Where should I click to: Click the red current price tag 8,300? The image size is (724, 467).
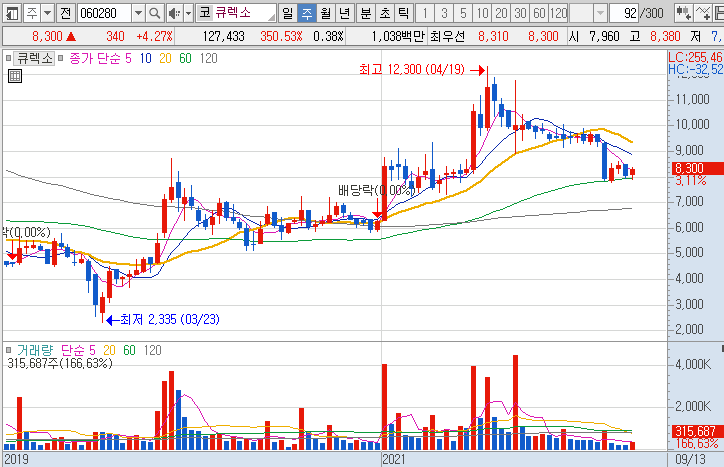[x=698, y=168]
